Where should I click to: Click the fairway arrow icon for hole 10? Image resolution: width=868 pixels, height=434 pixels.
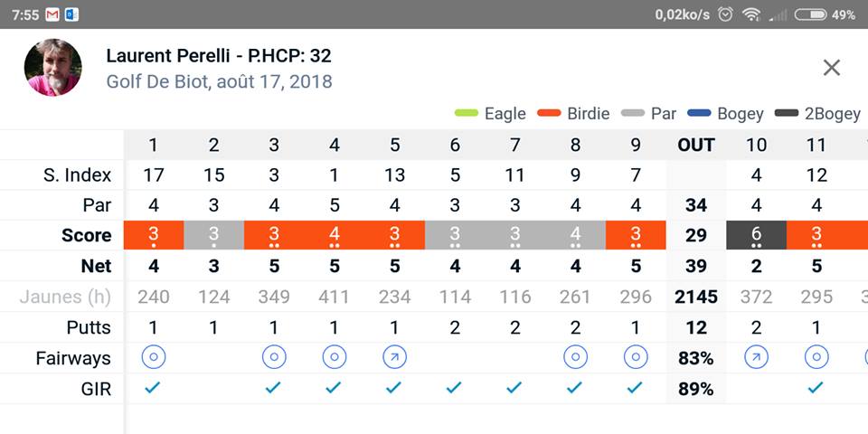click(x=756, y=358)
